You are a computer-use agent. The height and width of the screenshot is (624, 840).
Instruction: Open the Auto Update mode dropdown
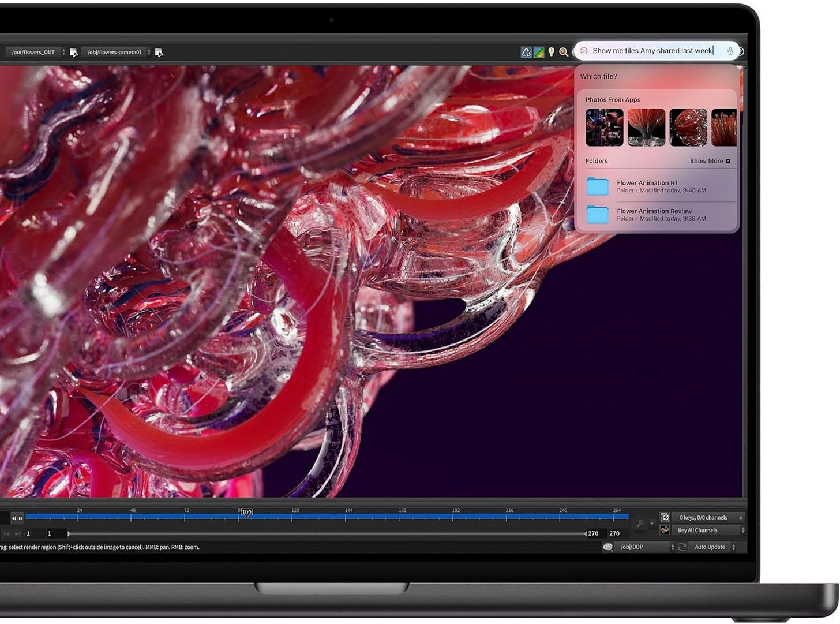tap(713, 547)
